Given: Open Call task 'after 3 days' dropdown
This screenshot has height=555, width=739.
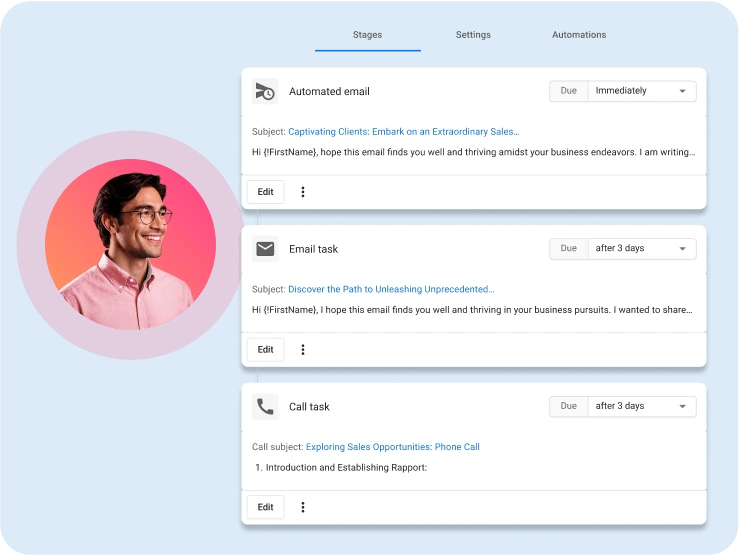Looking at the screenshot, I should (641, 406).
